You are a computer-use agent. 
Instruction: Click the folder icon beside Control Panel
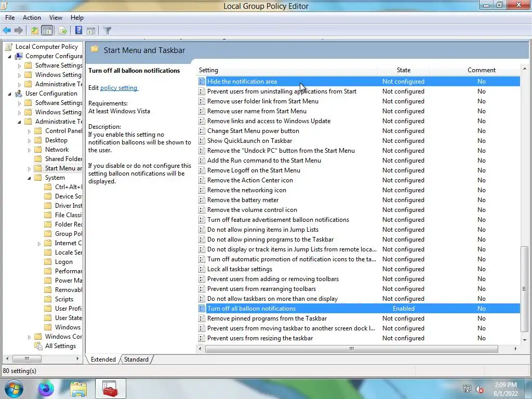pos(38,131)
